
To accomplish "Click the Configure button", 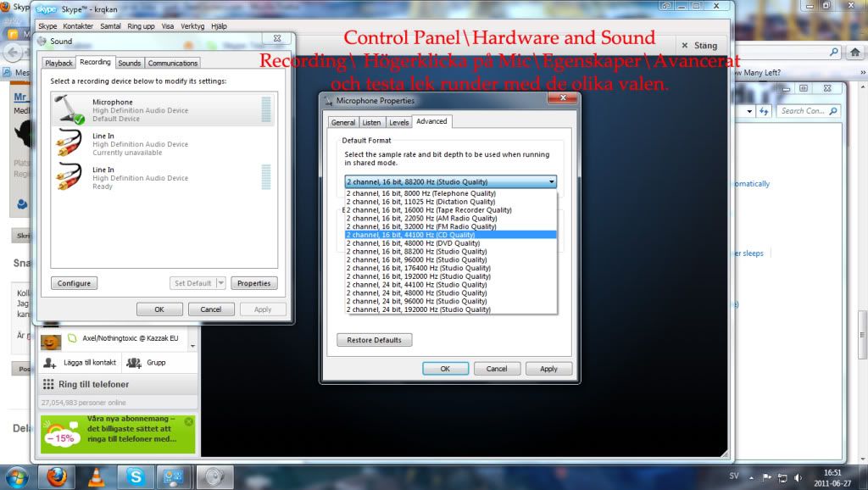I will click(x=74, y=283).
